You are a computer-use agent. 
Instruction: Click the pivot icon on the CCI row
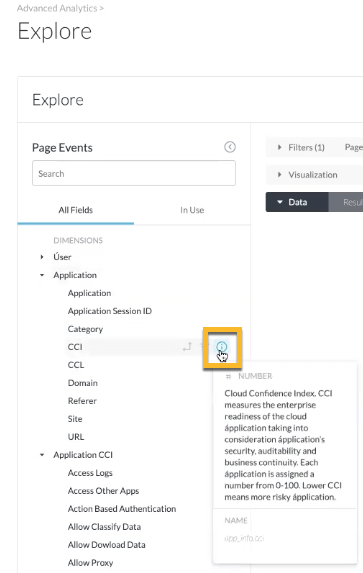187,347
